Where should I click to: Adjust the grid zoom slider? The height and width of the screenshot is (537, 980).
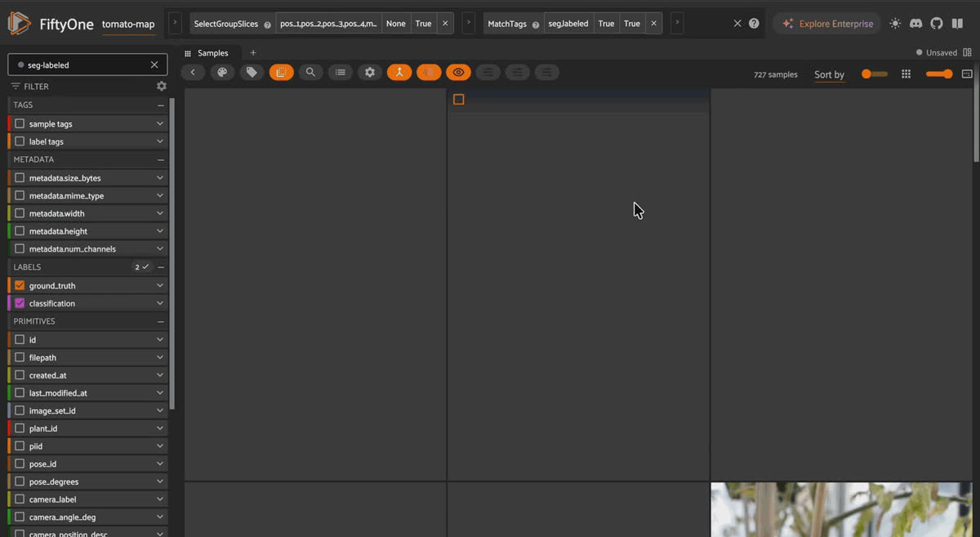[939, 74]
